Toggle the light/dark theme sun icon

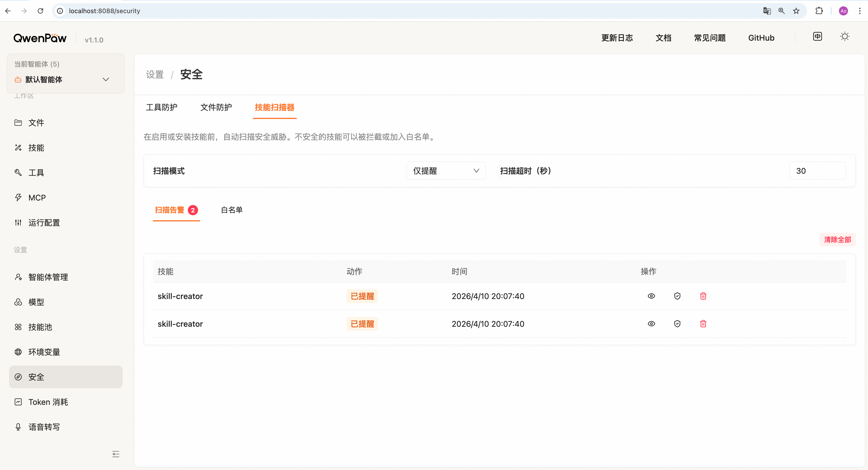pos(844,36)
